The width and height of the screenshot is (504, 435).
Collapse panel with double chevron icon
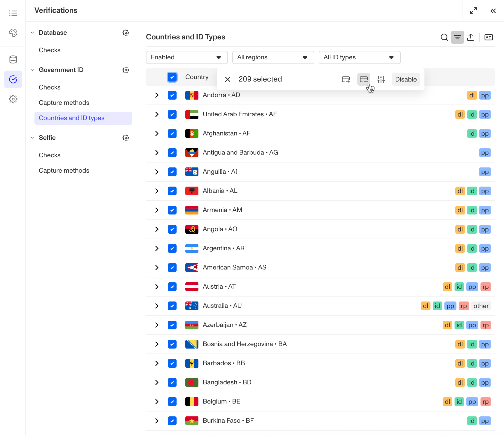[493, 11]
